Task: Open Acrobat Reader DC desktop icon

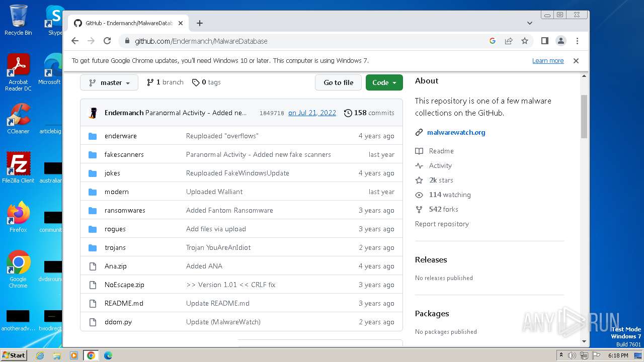Action: (x=18, y=73)
